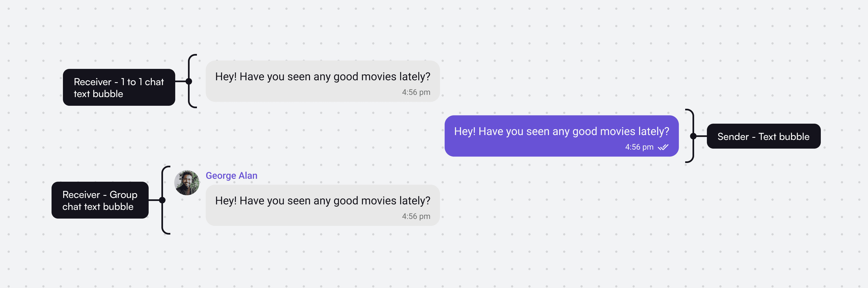This screenshot has width=868, height=288.
Task: Click the connector dot beside 1 to 1 chat label
Action: click(189, 81)
